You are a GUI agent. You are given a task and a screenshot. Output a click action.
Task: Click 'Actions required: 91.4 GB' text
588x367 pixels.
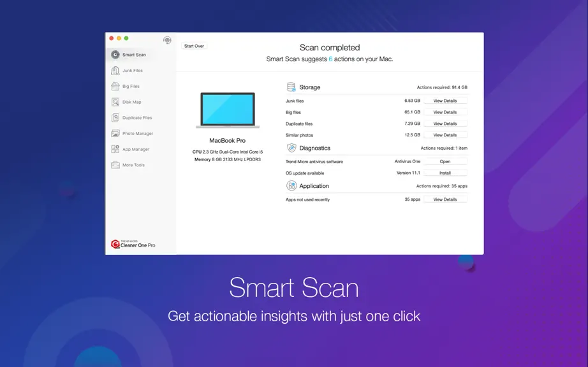(442, 87)
